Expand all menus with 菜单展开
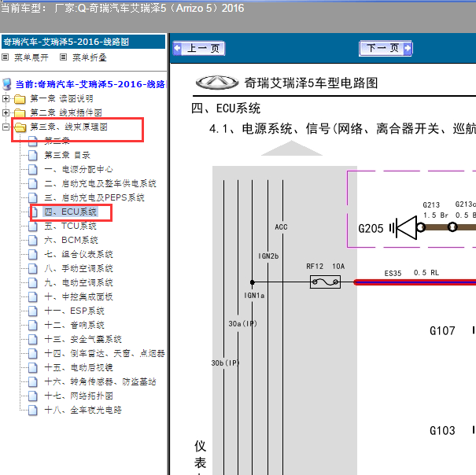476x475 pixels. point(31,57)
